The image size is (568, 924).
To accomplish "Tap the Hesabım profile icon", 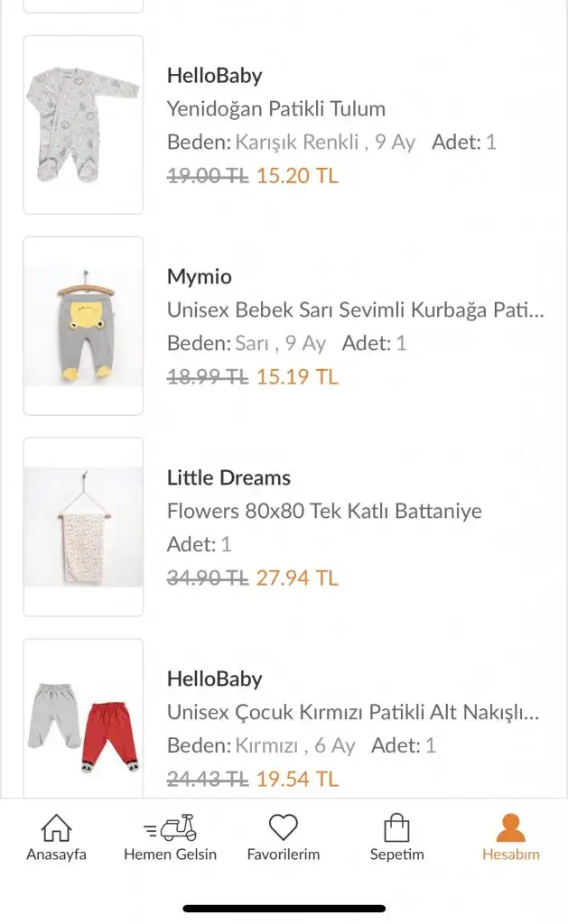I will [510, 827].
